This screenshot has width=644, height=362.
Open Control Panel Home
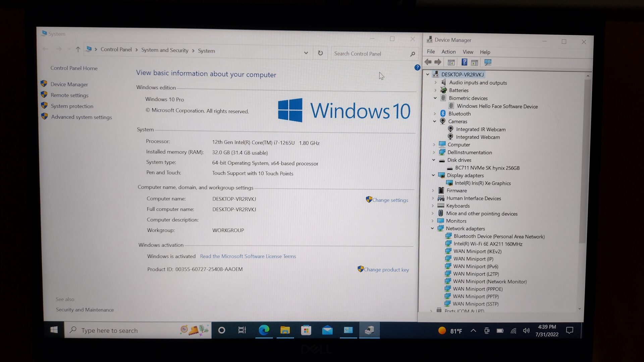(74, 68)
